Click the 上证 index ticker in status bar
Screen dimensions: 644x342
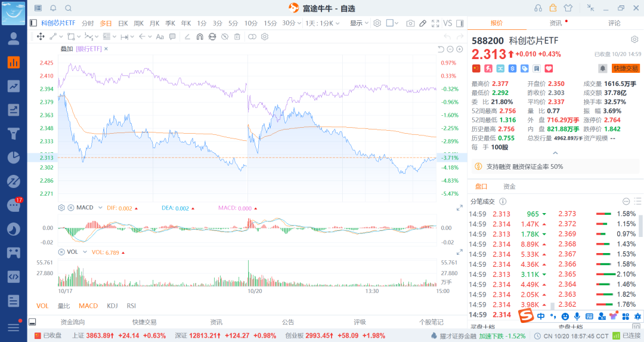[119, 335]
